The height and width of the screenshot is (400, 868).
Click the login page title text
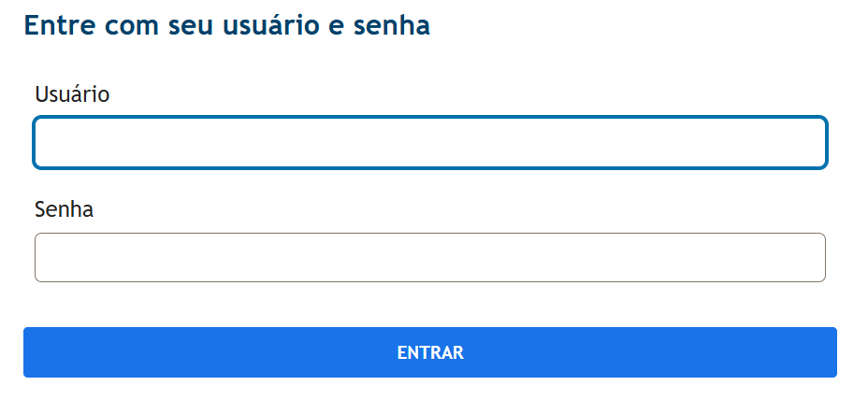tap(226, 26)
